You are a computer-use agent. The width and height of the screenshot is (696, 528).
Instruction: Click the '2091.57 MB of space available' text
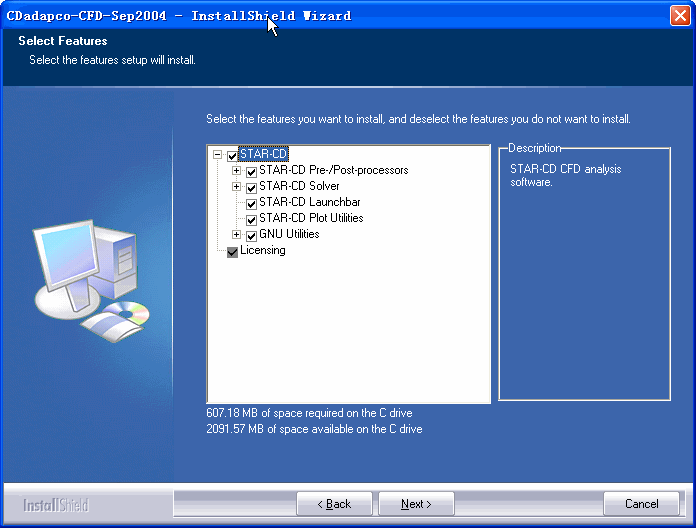314,429
